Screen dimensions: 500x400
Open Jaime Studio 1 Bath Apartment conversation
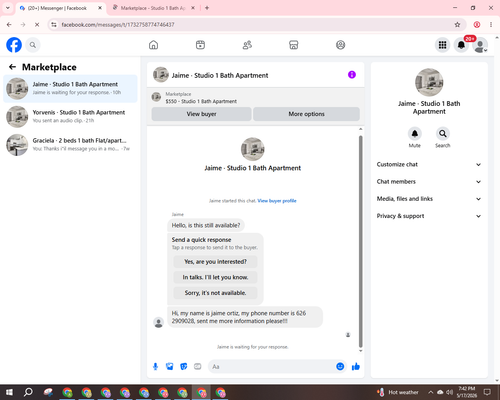click(x=70, y=89)
